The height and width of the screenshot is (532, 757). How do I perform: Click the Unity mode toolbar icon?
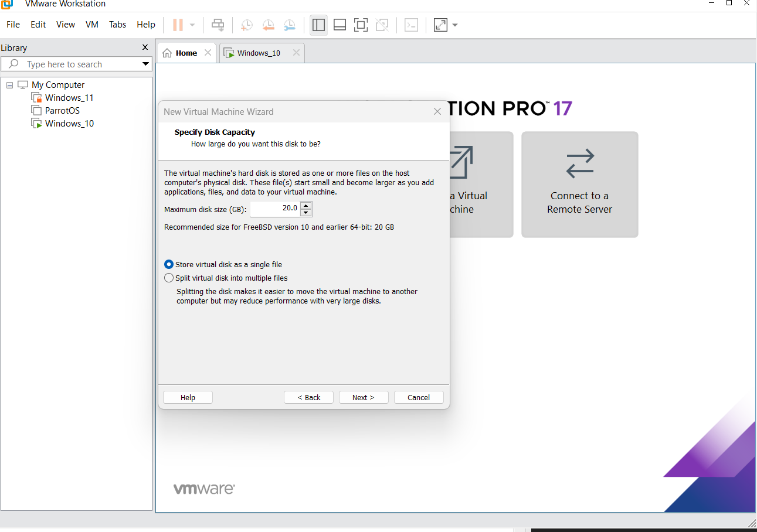tap(382, 25)
